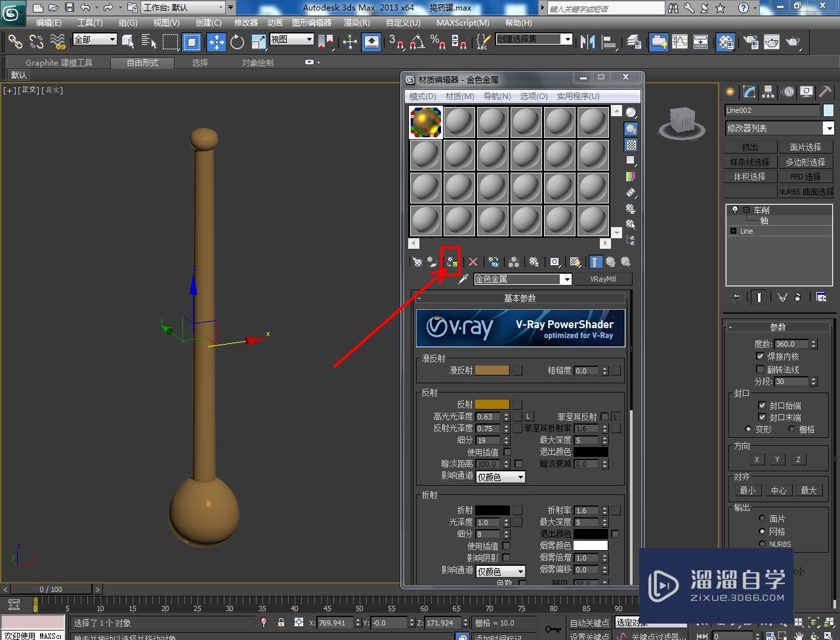Set lathe direction with Y button
Screen dimensions: 840x640
pyautogui.click(x=777, y=459)
